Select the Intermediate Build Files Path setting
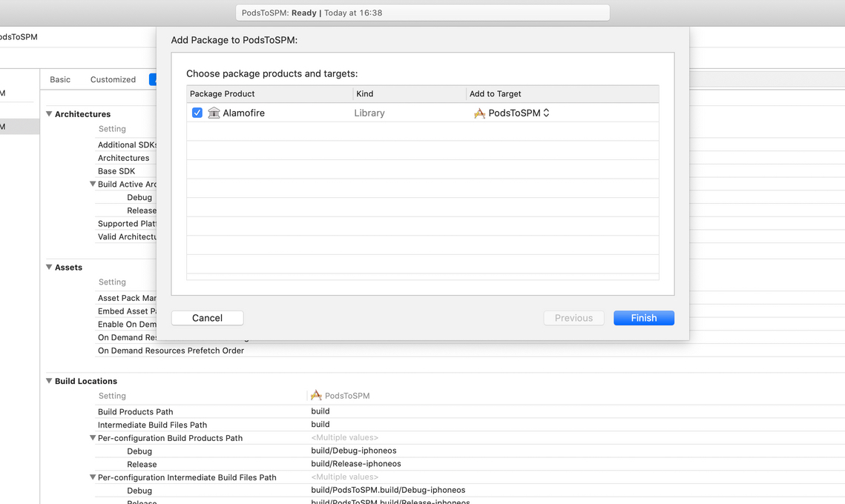This screenshot has width=845, height=504. coord(153,425)
